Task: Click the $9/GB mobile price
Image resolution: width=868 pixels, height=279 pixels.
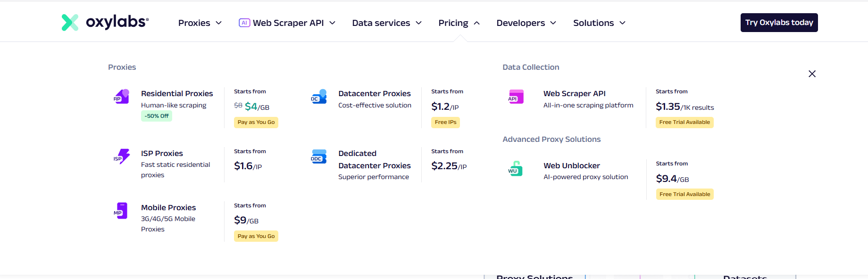Action: point(246,220)
